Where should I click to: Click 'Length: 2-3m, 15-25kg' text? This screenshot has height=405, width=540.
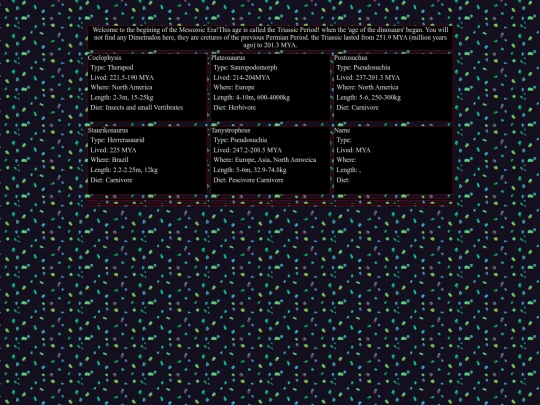[122, 97]
